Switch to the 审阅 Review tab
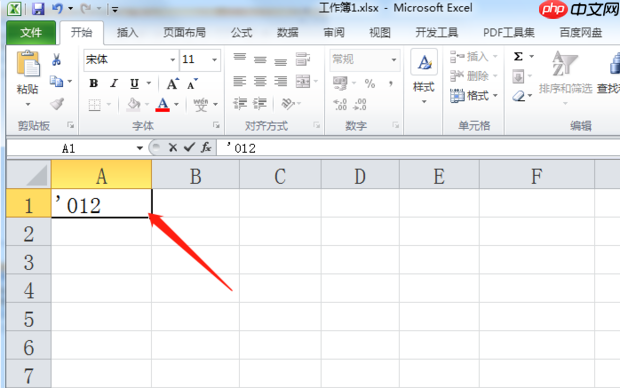 334,32
